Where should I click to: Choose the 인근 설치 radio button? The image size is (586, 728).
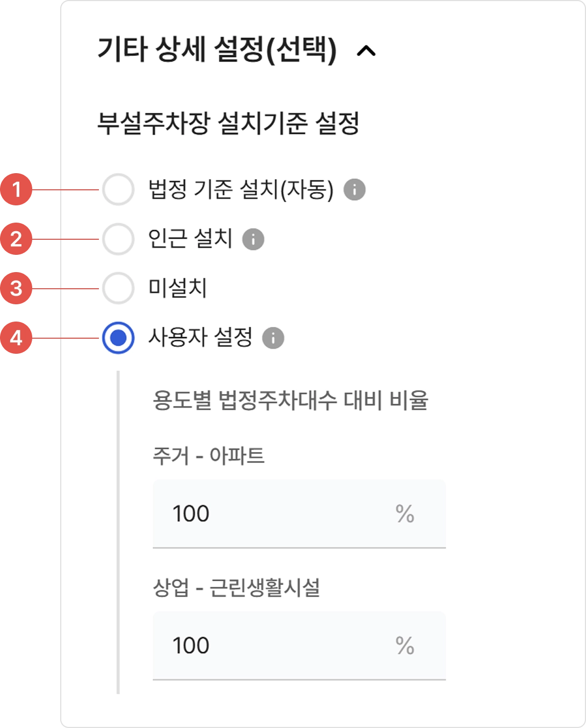(118, 239)
